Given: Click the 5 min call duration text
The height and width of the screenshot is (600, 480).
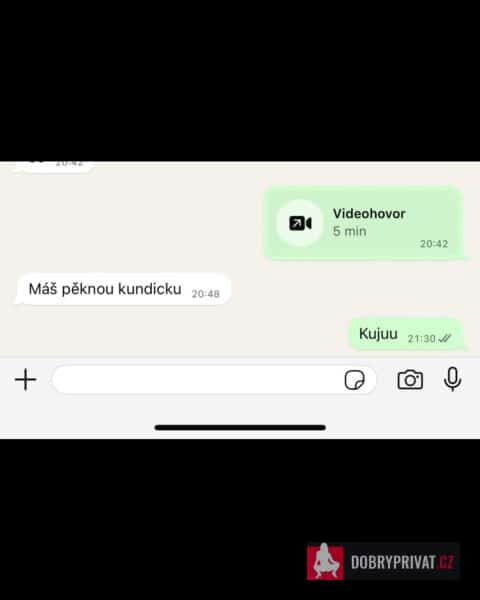Looking at the screenshot, I should (349, 231).
